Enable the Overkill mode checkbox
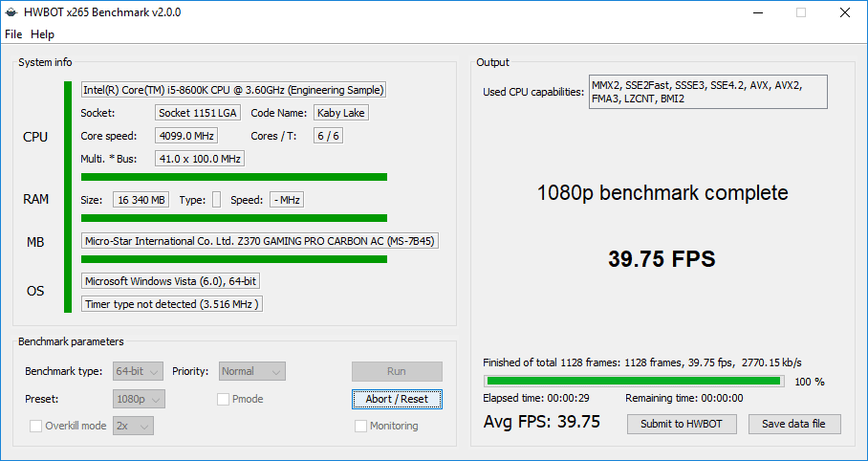 (x=35, y=427)
